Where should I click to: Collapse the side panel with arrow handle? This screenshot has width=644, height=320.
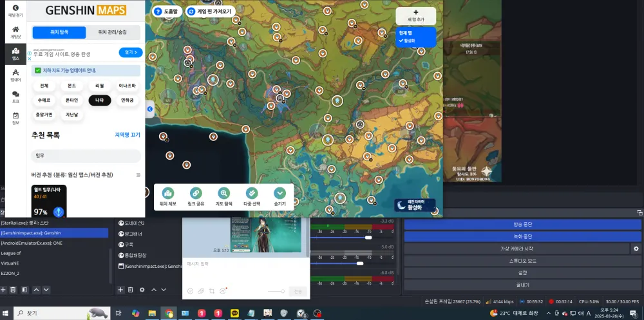(x=149, y=109)
